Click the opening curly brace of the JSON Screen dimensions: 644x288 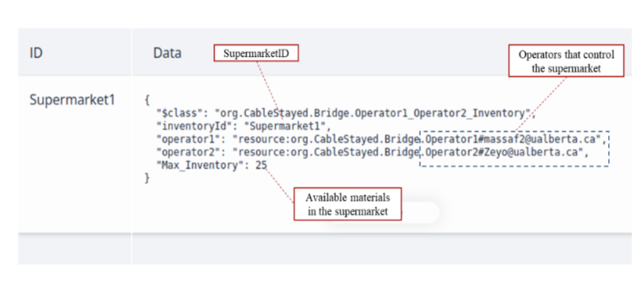(147, 100)
